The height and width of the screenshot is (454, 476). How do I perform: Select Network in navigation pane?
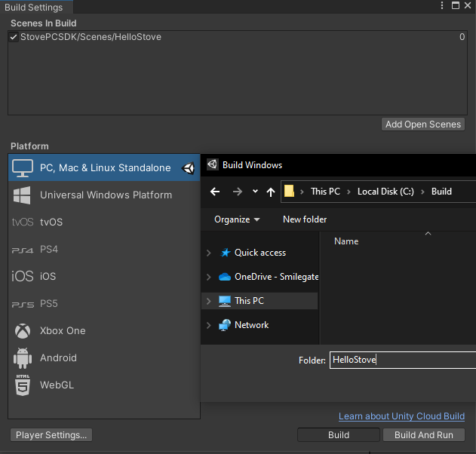coord(251,325)
